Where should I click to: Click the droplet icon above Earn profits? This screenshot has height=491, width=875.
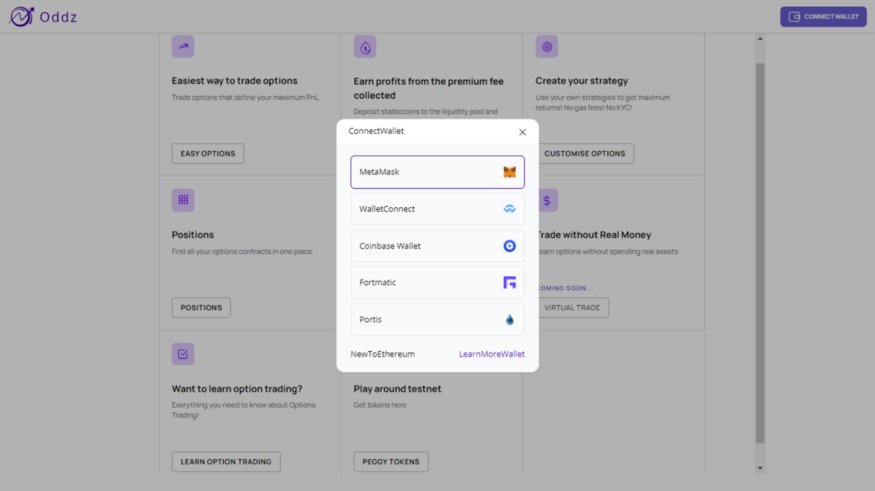coord(365,47)
